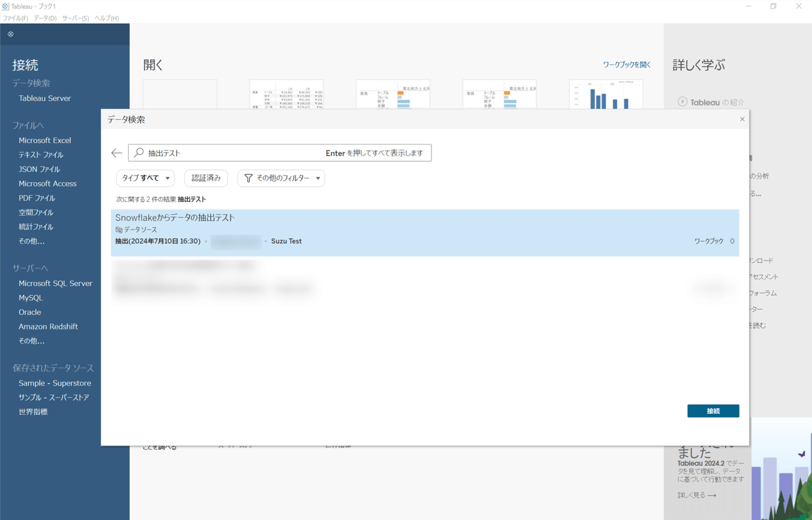
Task: Select Oracle connector
Action: 30,312
